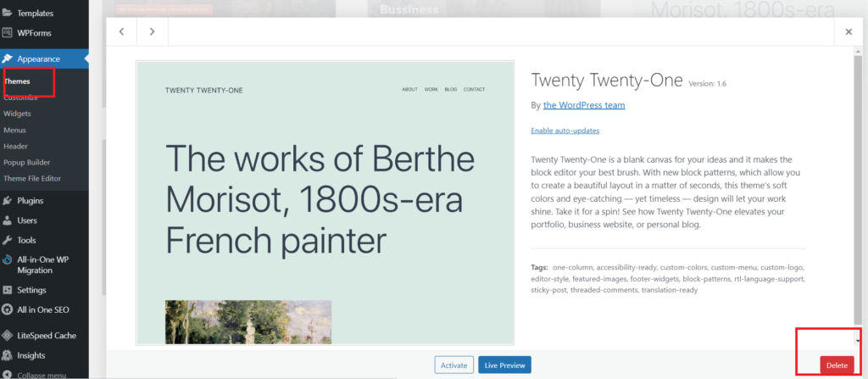This screenshot has height=379, width=868.
Task: Show previous theme with left arrow
Action: tap(122, 31)
